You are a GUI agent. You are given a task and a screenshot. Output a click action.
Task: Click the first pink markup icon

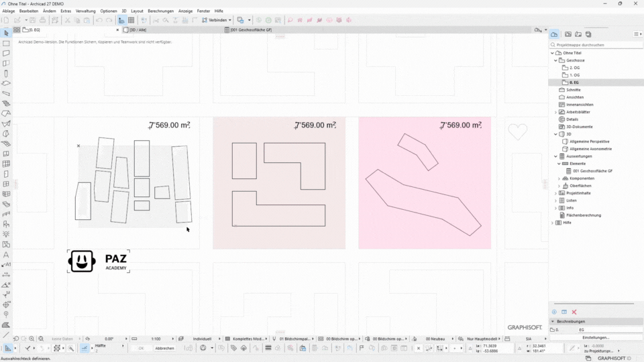pyautogui.click(x=290, y=20)
